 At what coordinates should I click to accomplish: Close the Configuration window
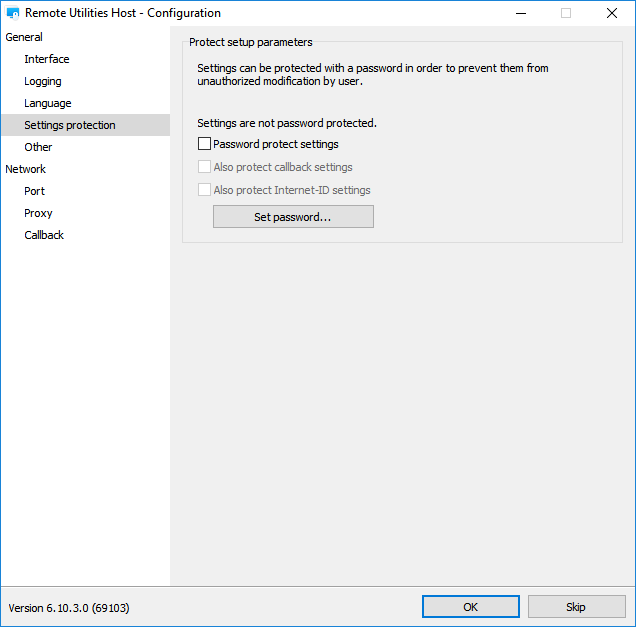click(x=612, y=13)
